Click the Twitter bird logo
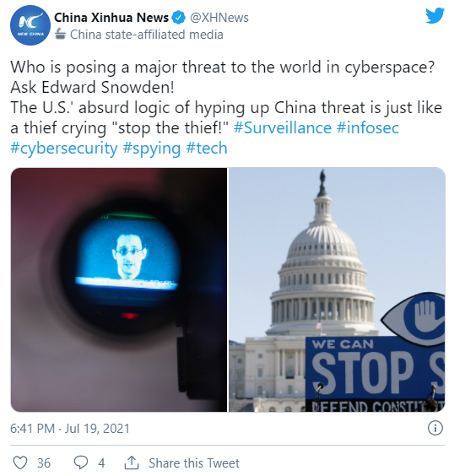Image resolution: width=454 pixels, height=476 pixels. [435, 16]
